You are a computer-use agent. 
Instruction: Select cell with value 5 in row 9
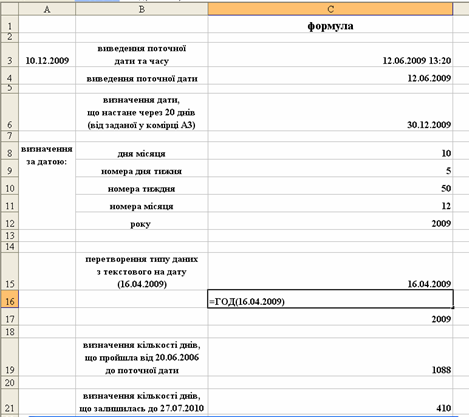pos(330,168)
